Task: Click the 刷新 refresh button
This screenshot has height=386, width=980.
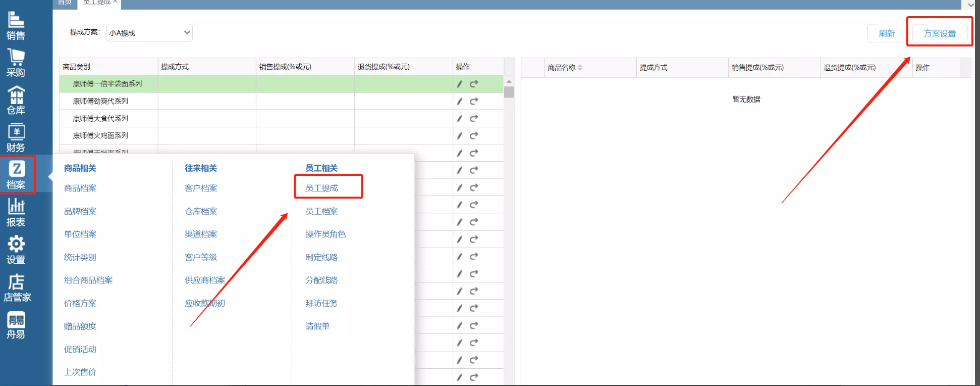Action: (x=887, y=33)
